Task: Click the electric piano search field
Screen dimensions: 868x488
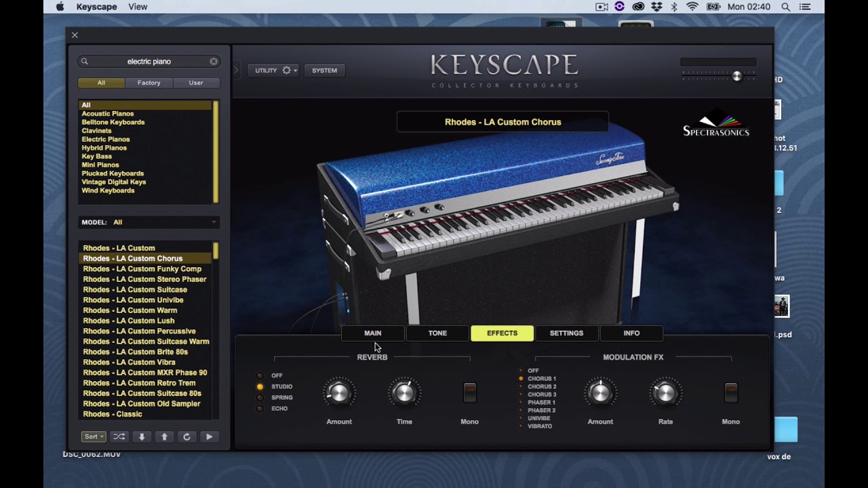Action: [x=149, y=61]
